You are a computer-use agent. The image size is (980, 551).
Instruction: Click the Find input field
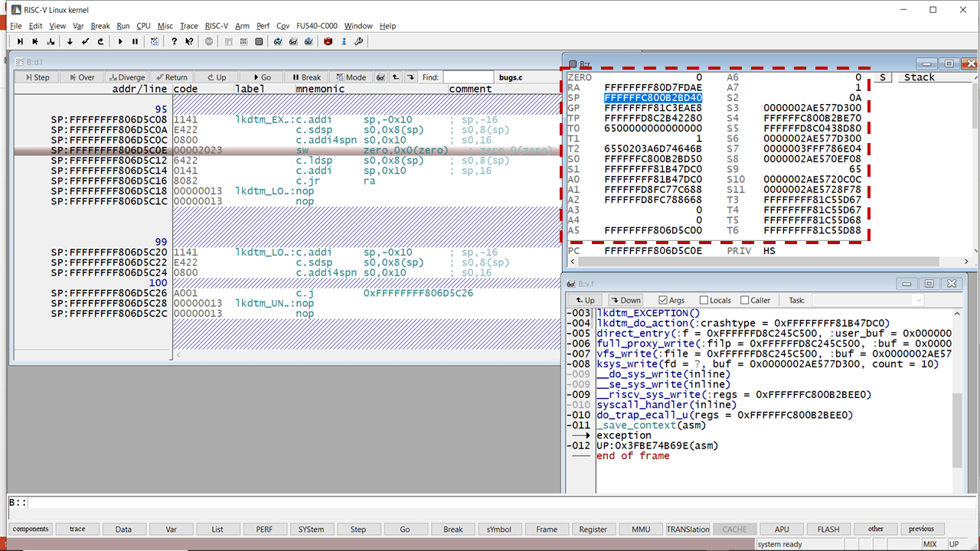(x=468, y=77)
